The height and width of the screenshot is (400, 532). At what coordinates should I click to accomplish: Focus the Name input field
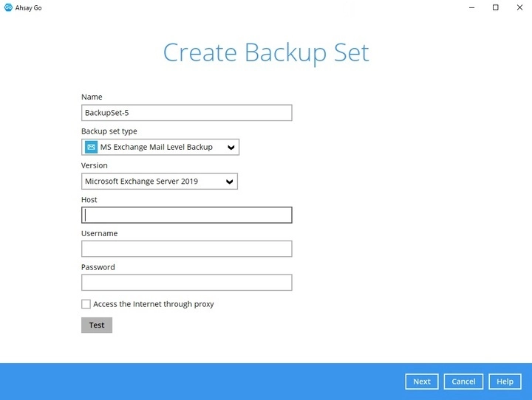[187, 113]
